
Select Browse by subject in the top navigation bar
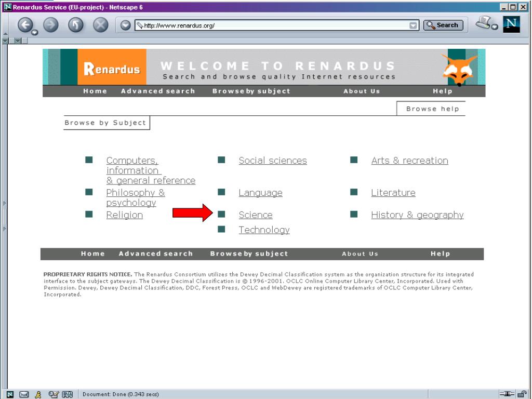(251, 91)
